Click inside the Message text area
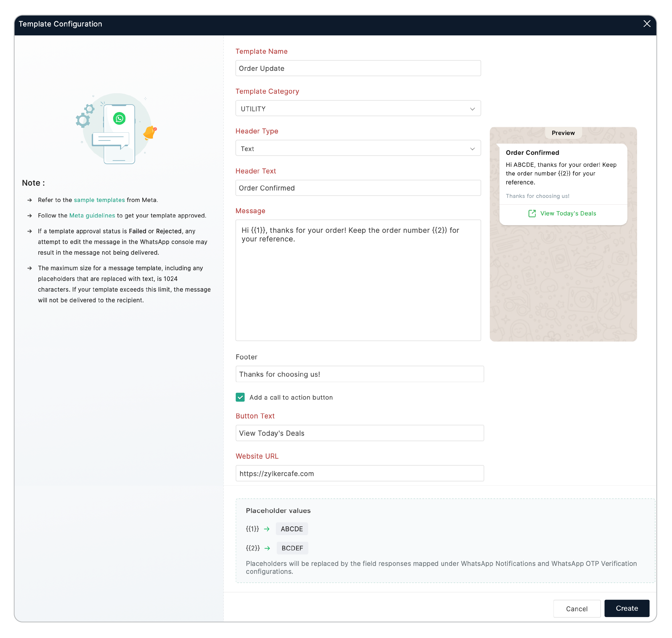Screen dimensions: 672x638 coord(358,286)
